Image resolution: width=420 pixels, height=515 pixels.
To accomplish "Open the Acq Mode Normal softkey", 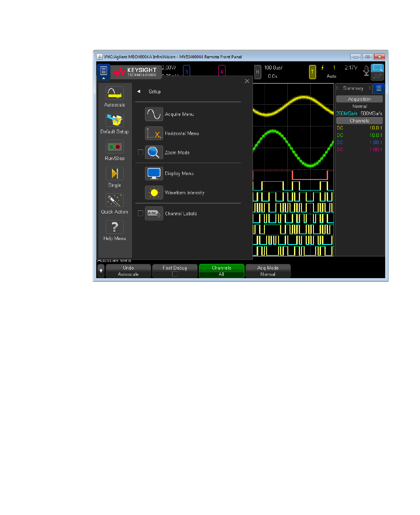I will click(268, 271).
